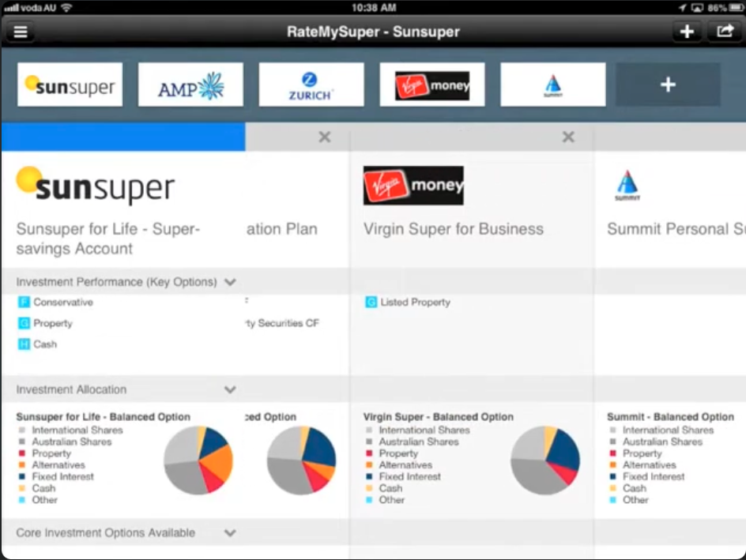Tap the location arrow status icon
Screen dimensions: 746x560
(682, 8)
